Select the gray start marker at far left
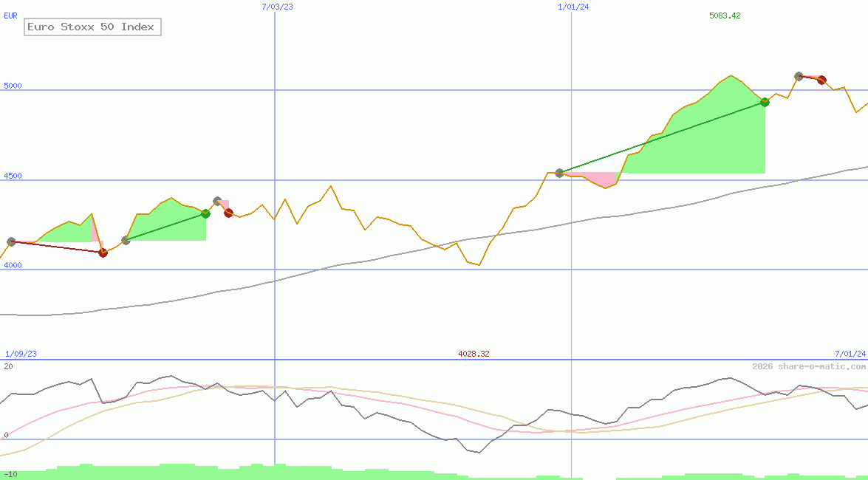The image size is (868, 480). pyautogui.click(x=11, y=241)
